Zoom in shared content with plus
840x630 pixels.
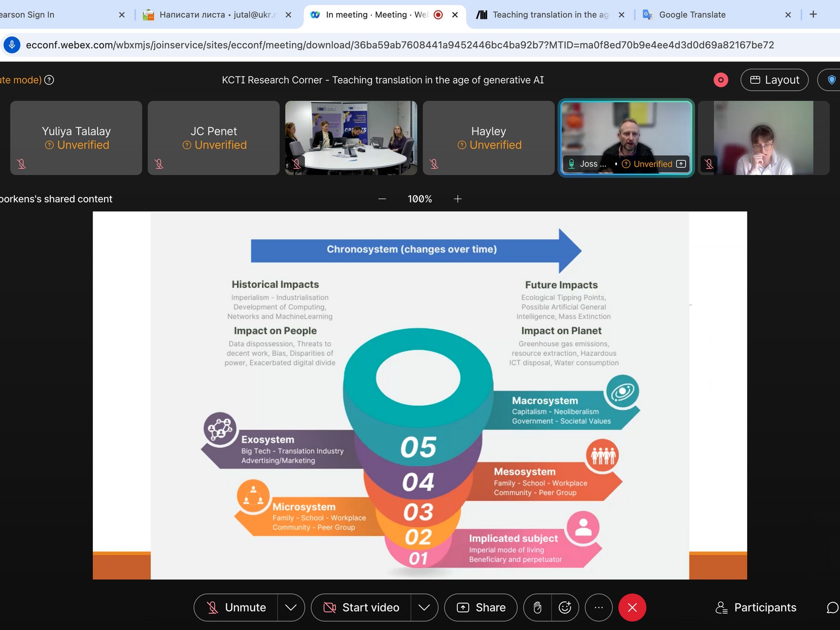(458, 199)
